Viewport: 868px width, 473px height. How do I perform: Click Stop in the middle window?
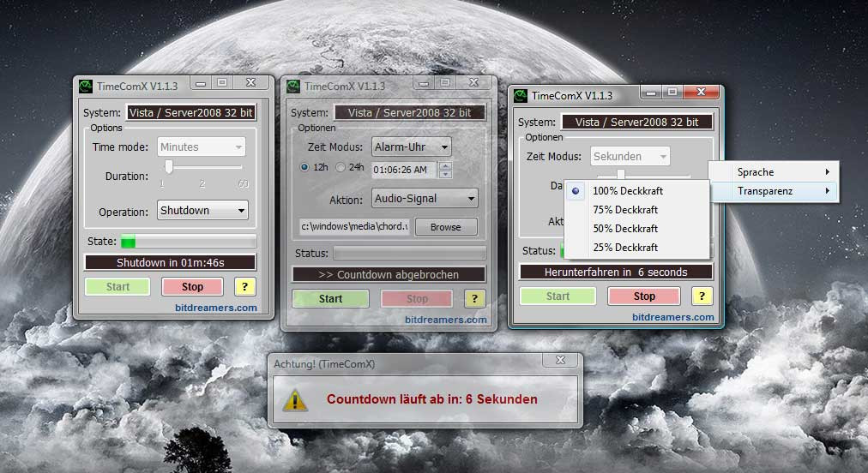point(417,299)
